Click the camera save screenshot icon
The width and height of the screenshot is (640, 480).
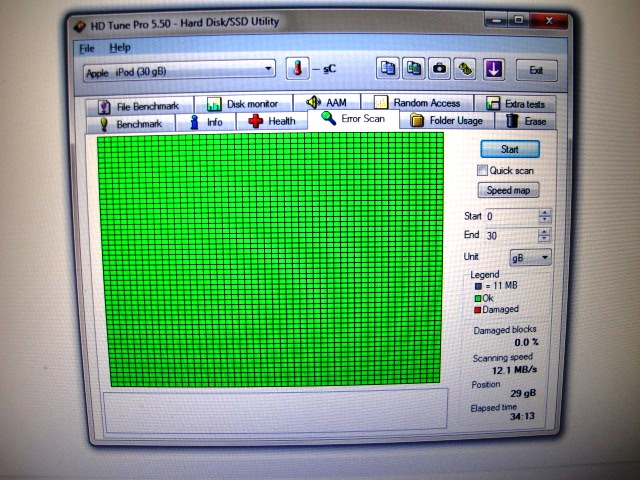click(439, 69)
